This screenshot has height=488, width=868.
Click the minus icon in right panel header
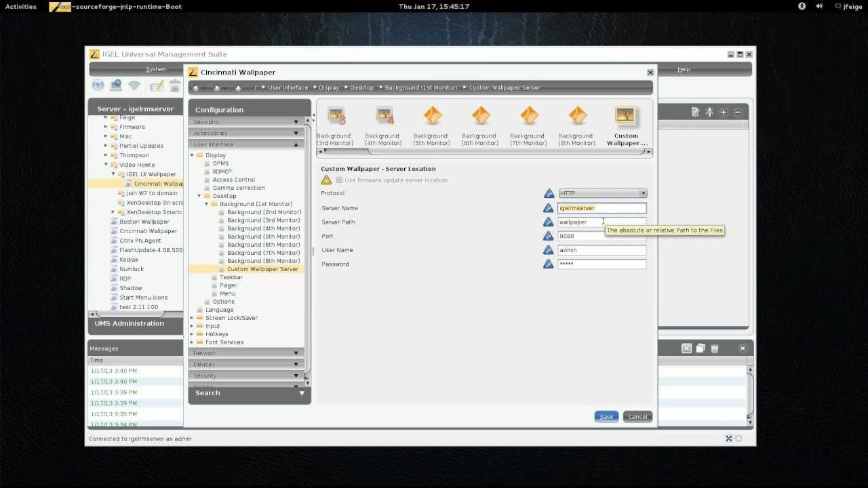(738, 112)
